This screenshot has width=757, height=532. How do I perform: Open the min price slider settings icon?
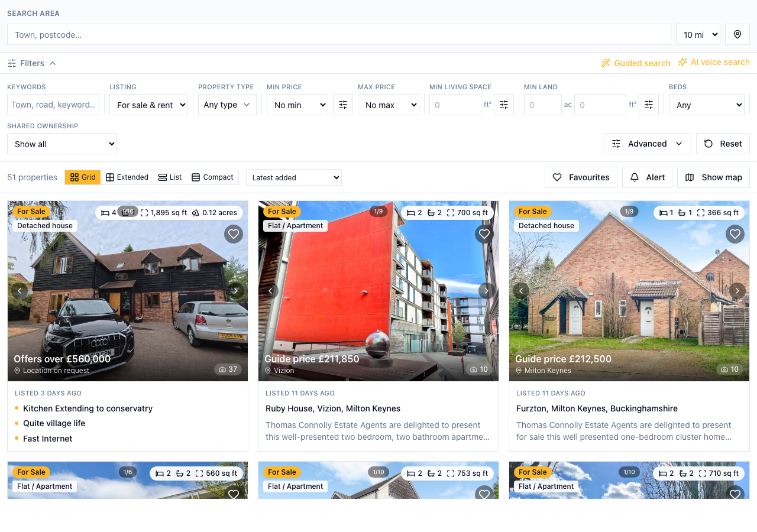343,105
